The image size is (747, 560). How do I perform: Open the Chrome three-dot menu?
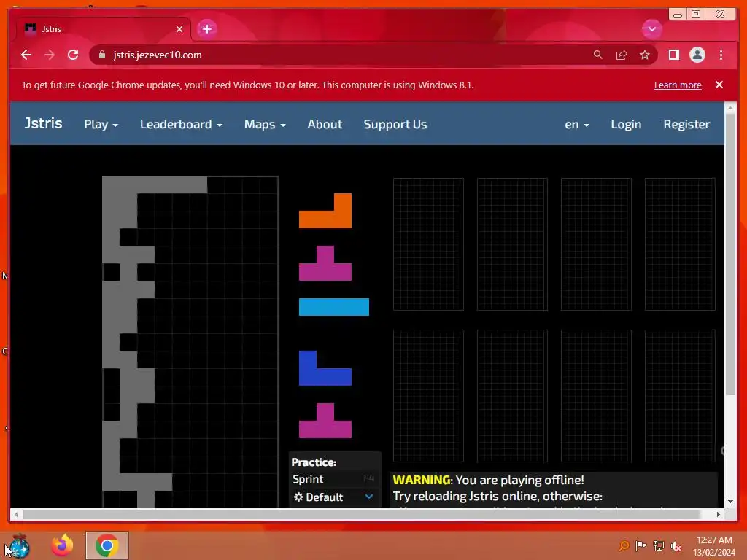[x=721, y=55]
